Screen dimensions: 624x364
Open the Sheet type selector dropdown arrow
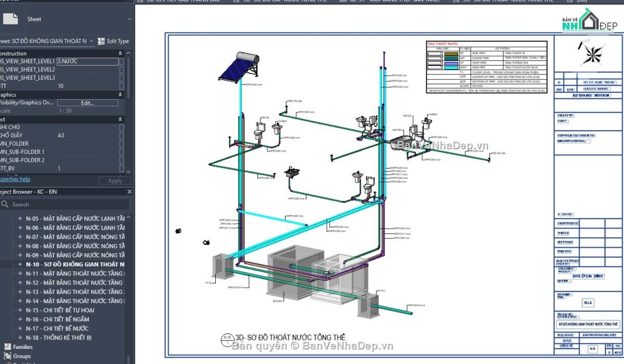(x=129, y=19)
